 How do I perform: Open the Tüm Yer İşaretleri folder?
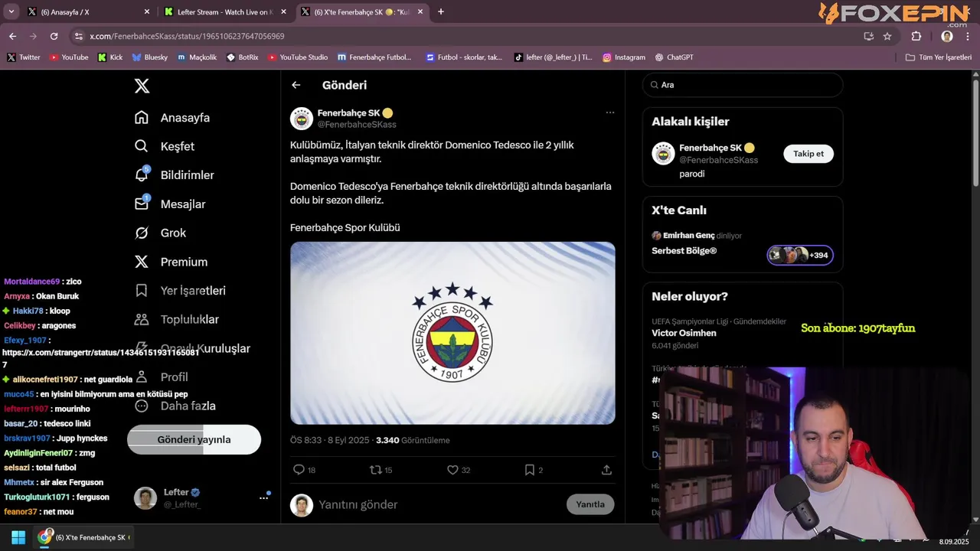pos(939,57)
